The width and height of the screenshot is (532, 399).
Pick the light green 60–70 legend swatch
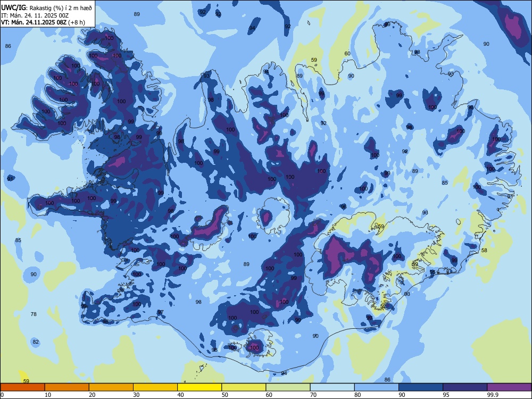point(288,387)
